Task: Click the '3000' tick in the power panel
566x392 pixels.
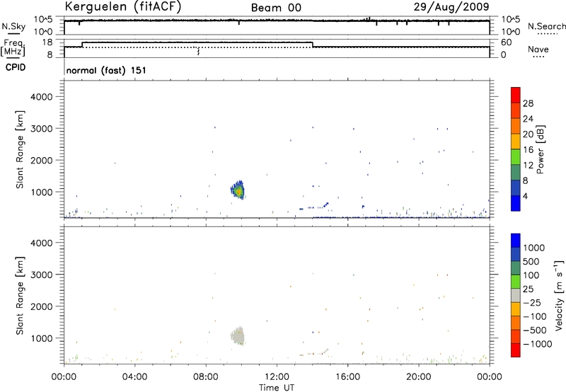Action: click(42, 129)
